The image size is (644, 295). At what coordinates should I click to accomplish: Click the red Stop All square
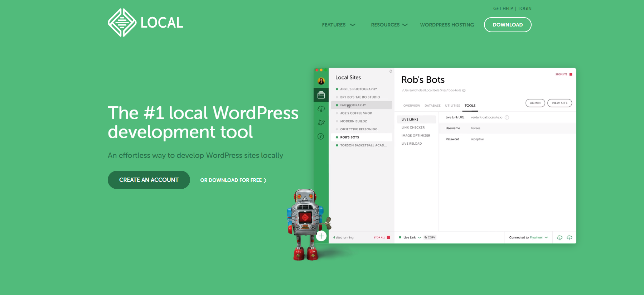coord(388,237)
